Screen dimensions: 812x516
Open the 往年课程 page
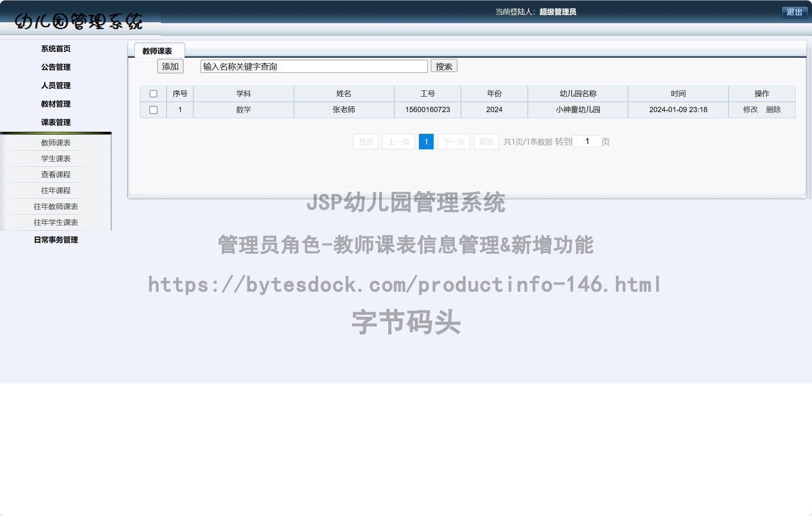click(x=55, y=190)
